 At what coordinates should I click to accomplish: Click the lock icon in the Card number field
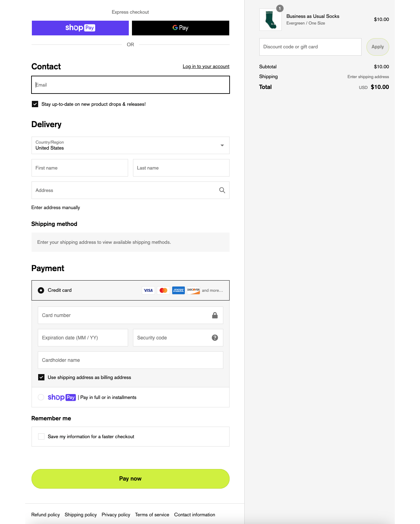point(215,315)
